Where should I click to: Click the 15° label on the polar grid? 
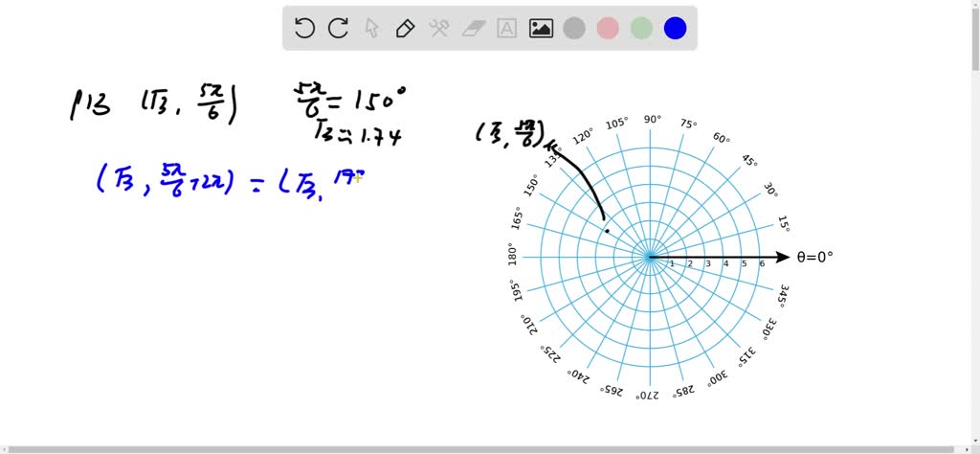coord(784,224)
